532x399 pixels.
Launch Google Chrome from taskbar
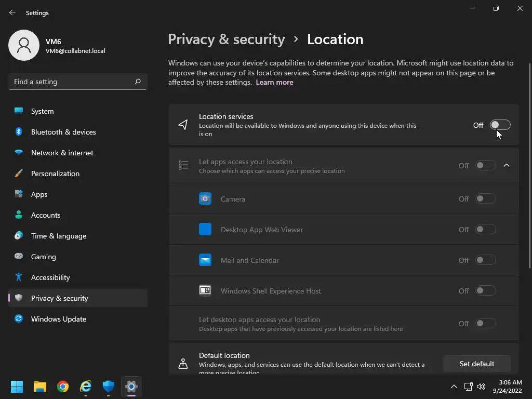[63, 387]
